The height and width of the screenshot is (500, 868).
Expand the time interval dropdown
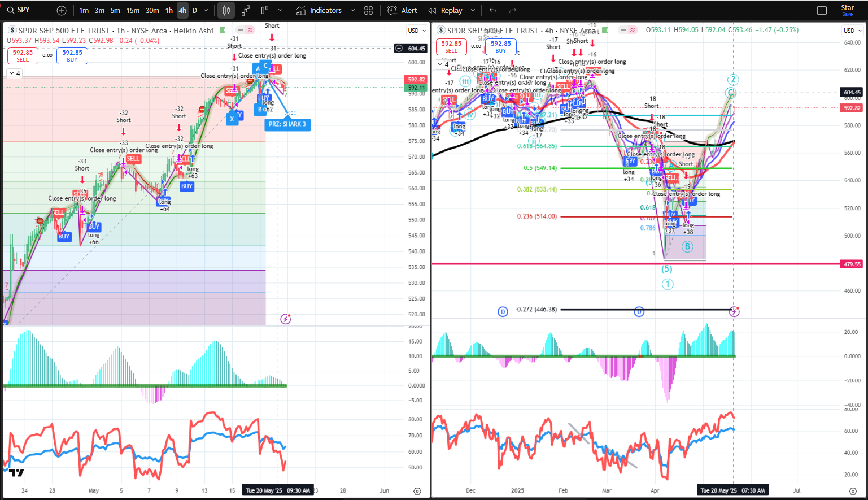206,10
